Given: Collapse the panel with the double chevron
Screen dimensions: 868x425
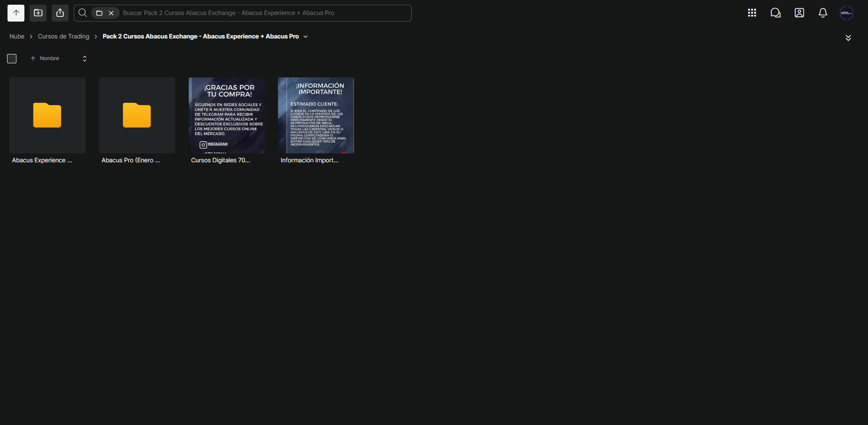Looking at the screenshot, I should (x=848, y=38).
